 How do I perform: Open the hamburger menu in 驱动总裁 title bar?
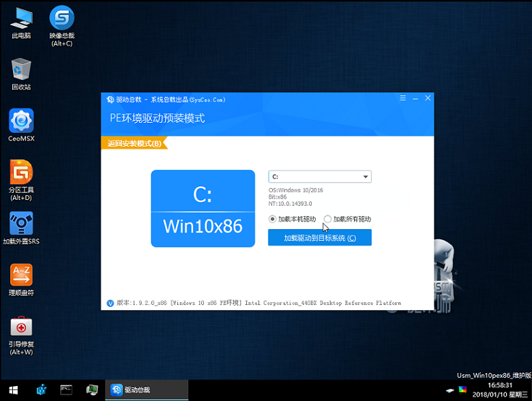[402, 98]
